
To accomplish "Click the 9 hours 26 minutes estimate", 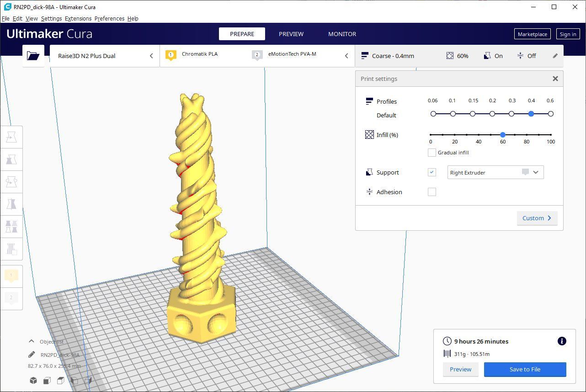I will pos(481,341).
